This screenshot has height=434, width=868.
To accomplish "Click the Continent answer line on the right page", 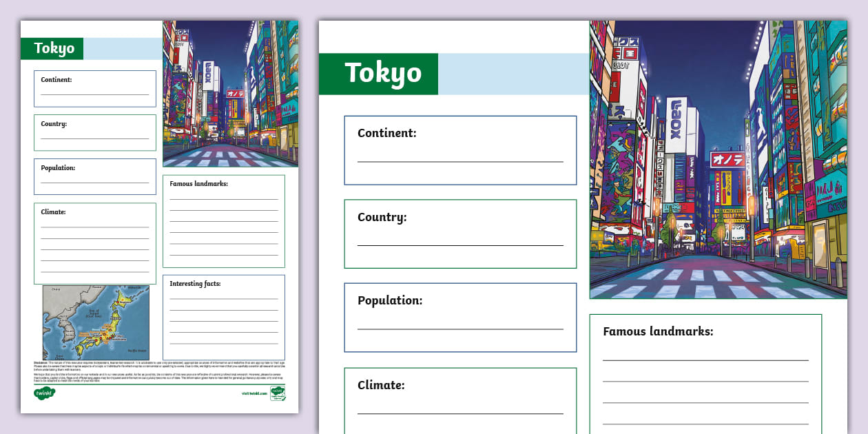I will coord(460,161).
